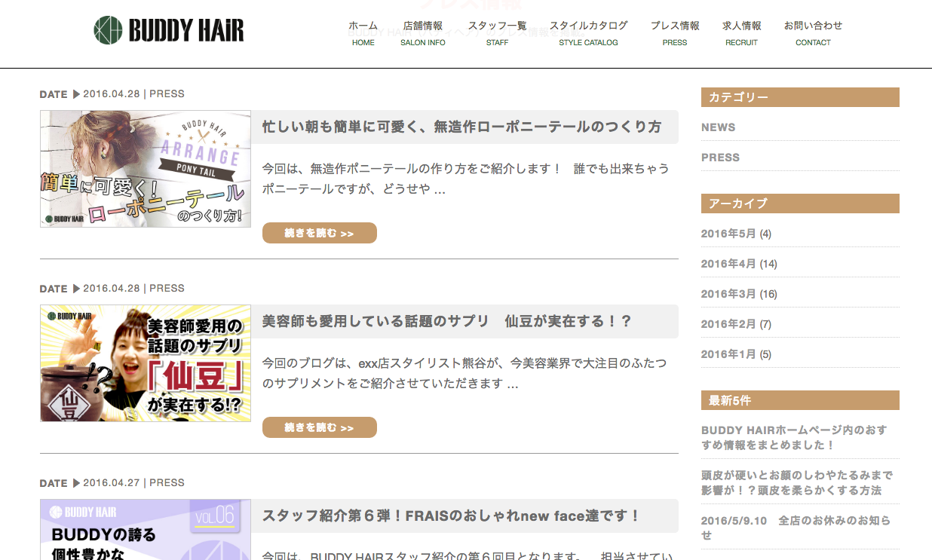Image resolution: width=932 pixels, height=560 pixels.
Task: Click the アーカイブ sidebar heading
Action: [x=800, y=203]
